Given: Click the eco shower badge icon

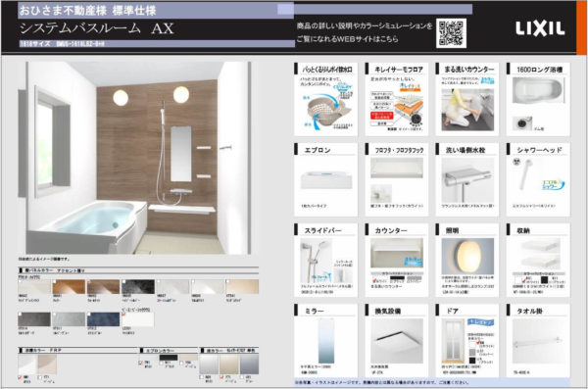Looking at the screenshot, I should (x=553, y=184).
